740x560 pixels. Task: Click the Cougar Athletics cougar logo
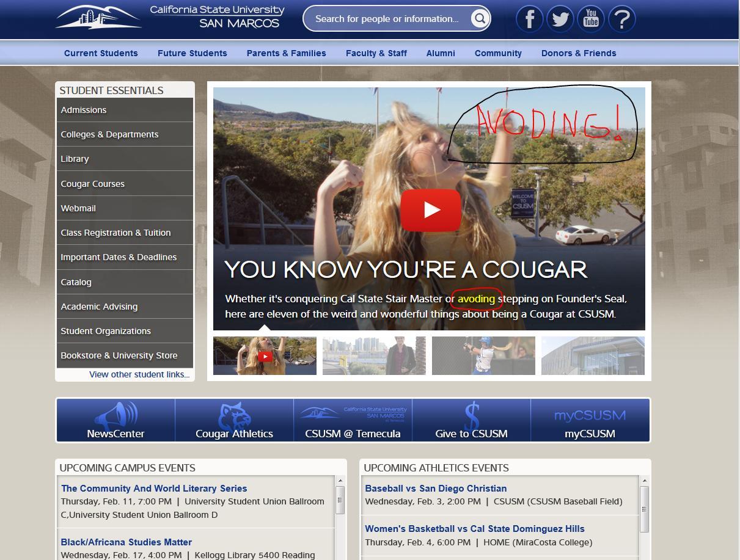[234, 415]
